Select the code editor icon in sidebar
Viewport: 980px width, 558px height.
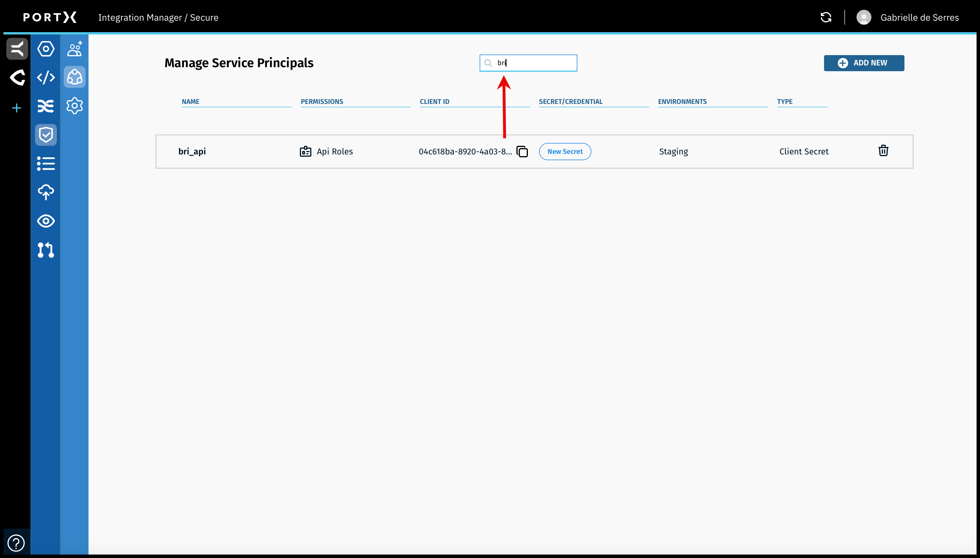point(46,77)
